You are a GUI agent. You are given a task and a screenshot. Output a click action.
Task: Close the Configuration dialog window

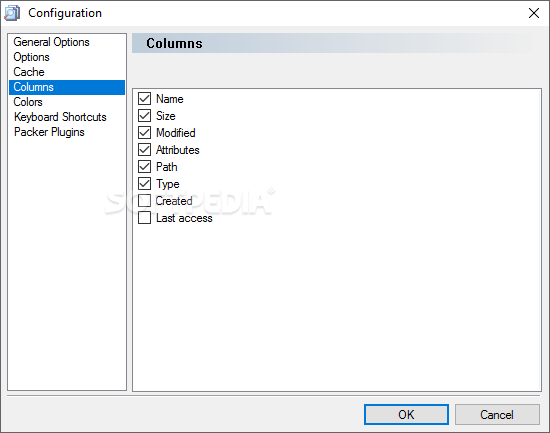(534, 13)
